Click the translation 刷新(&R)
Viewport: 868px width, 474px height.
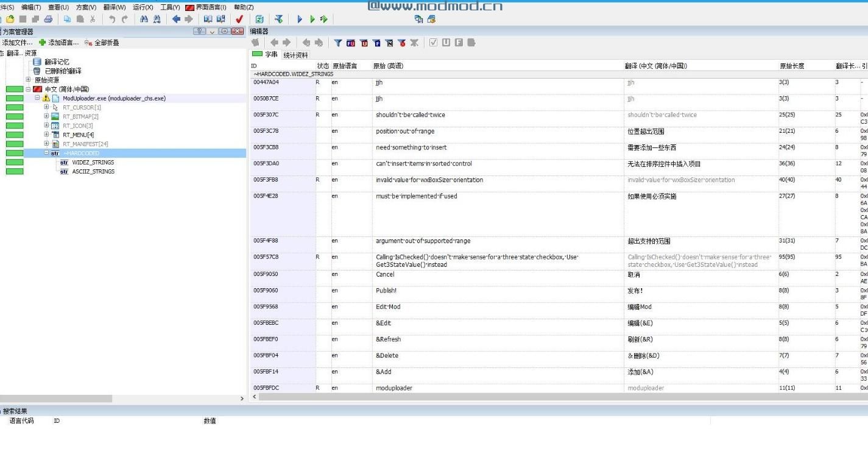click(640, 339)
